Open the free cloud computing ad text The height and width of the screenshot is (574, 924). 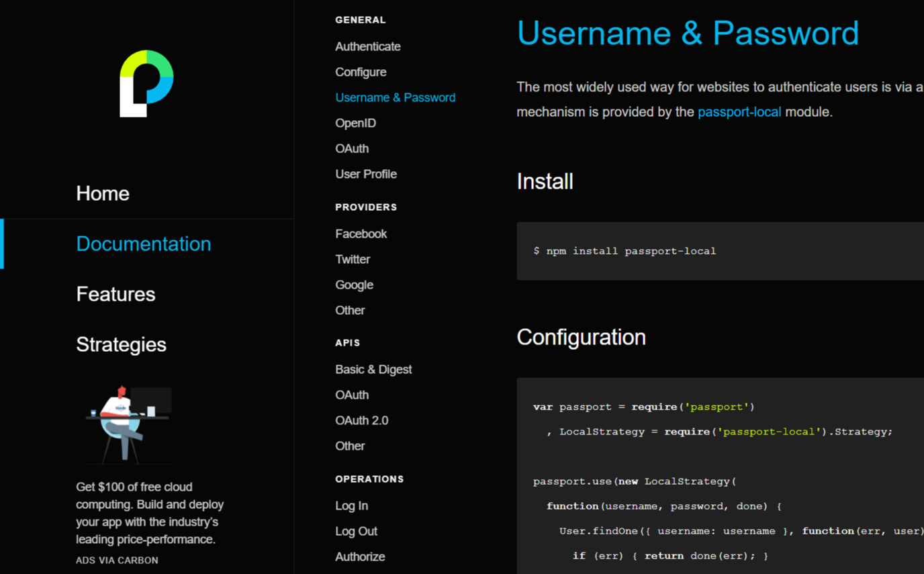pyautogui.click(x=150, y=513)
